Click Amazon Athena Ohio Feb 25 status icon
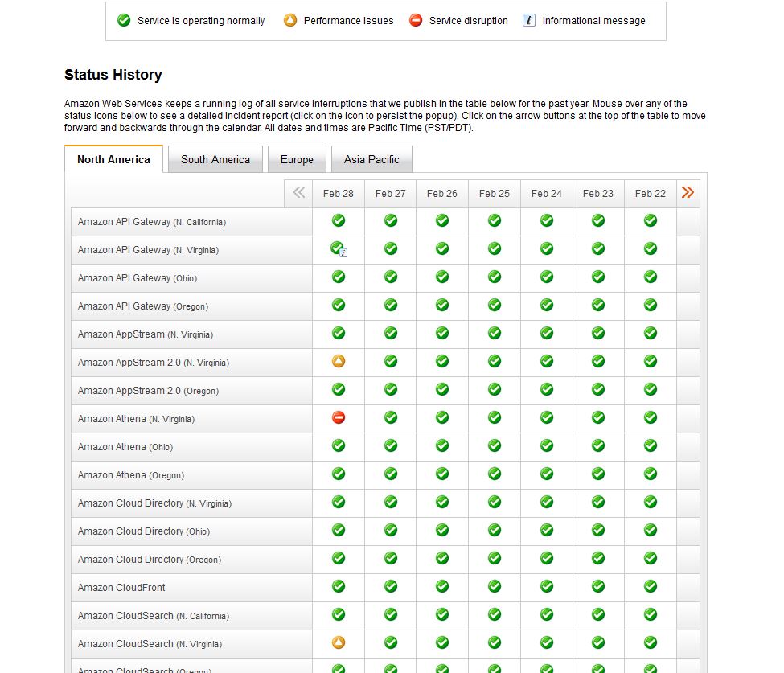 tap(495, 445)
